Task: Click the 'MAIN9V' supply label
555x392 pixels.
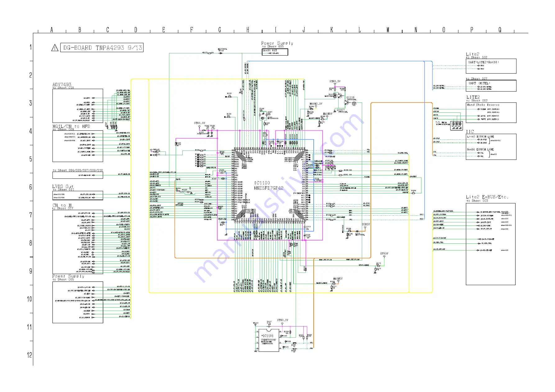Action: (327, 114)
